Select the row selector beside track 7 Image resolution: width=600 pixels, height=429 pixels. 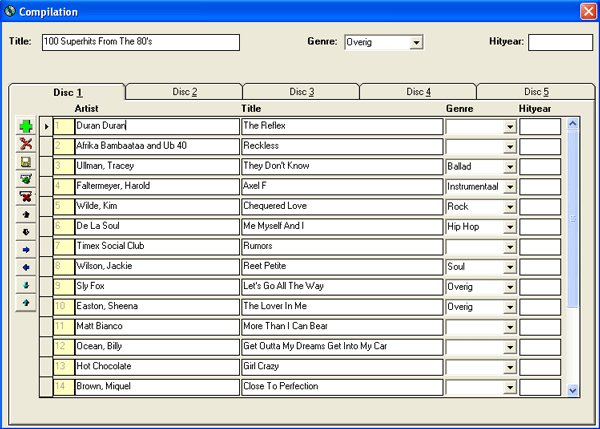coord(46,246)
